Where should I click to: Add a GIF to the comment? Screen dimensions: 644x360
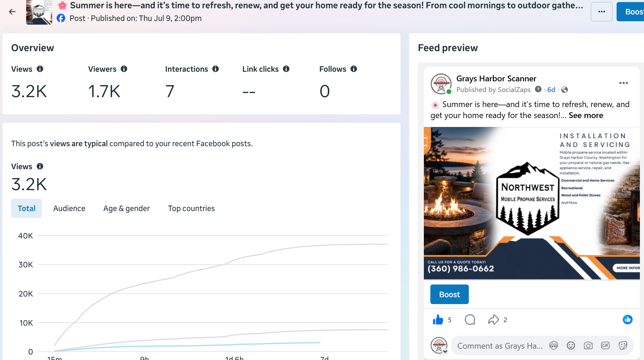(605, 346)
